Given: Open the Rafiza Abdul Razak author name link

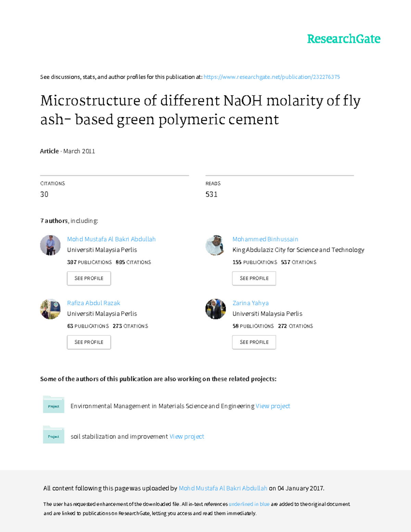Looking at the screenshot, I should [94, 303].
